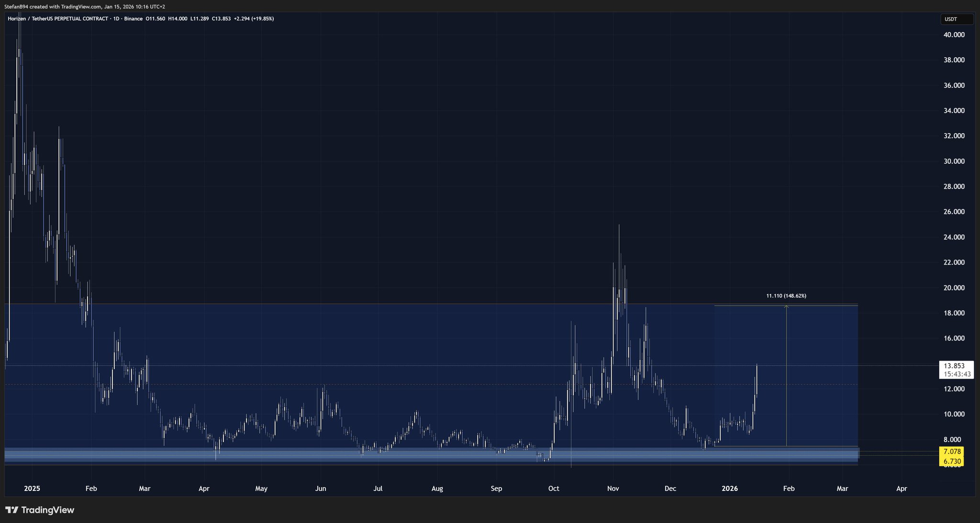This screenshot has height=523, width=980.
Task: Click the 1D timeframe in the chart title
Action: pyautogui.click(x=116, y=19)
